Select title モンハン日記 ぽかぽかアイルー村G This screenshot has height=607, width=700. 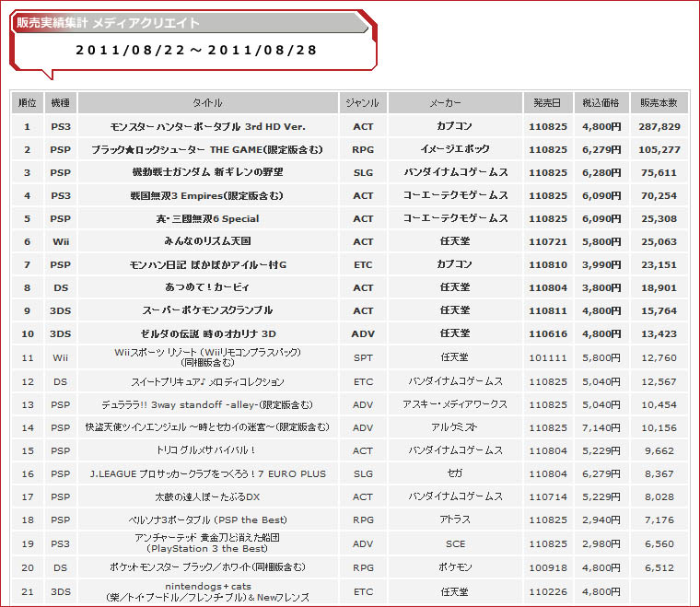coord(207,264)
